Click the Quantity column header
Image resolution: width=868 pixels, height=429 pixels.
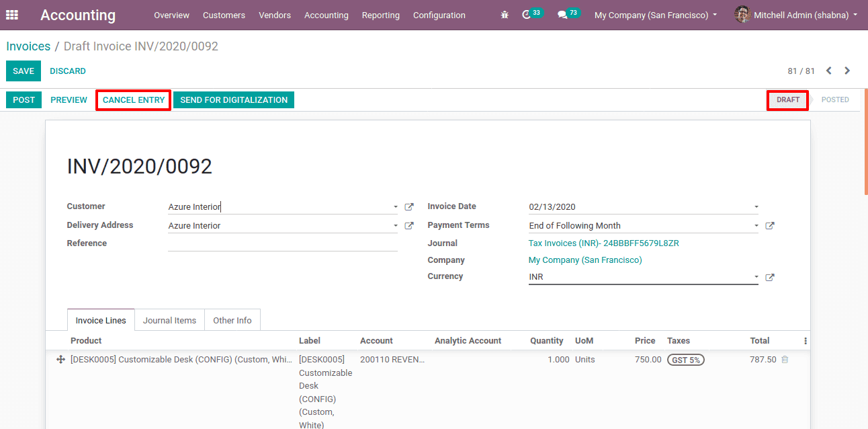coord(548,341)
